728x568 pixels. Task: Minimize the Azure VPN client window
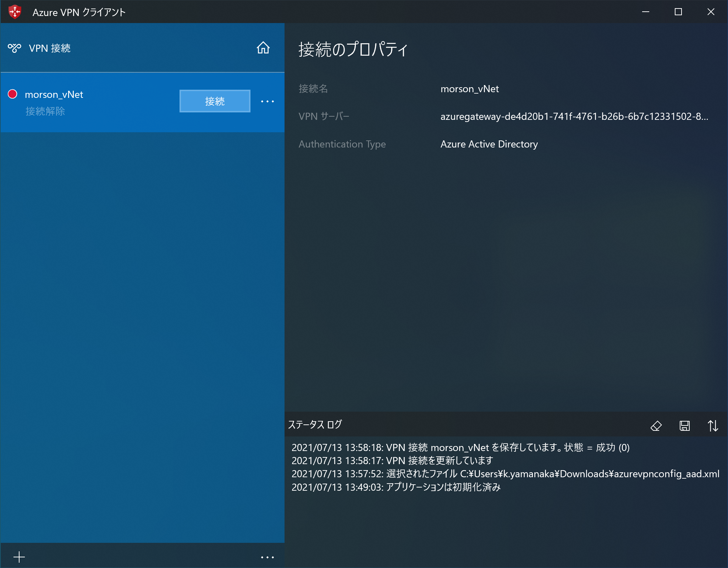[x=646, y=12]
